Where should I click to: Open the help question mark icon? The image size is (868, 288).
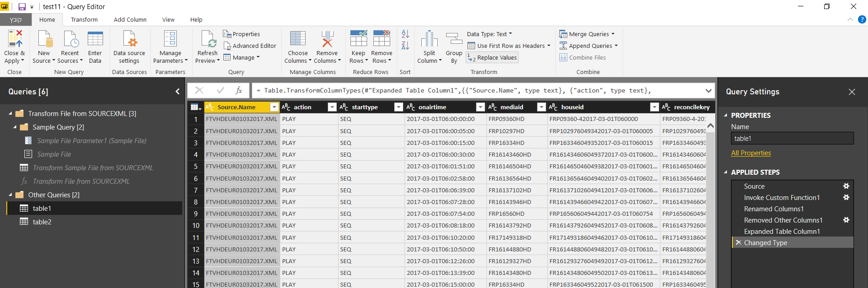tap(862, 19)
